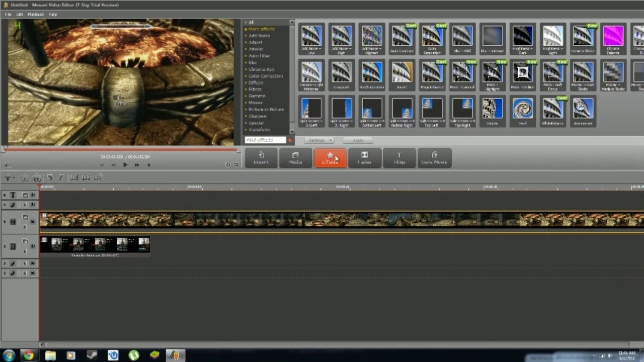644x362 pixels.
Task: Choose the Stripes effect thumbnail
Action: pos(493,111)
